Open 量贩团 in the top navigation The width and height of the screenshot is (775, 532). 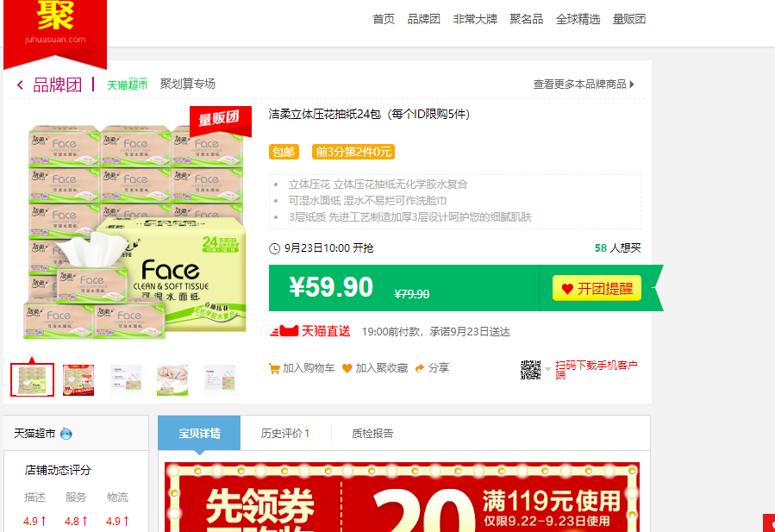(629, 19)
